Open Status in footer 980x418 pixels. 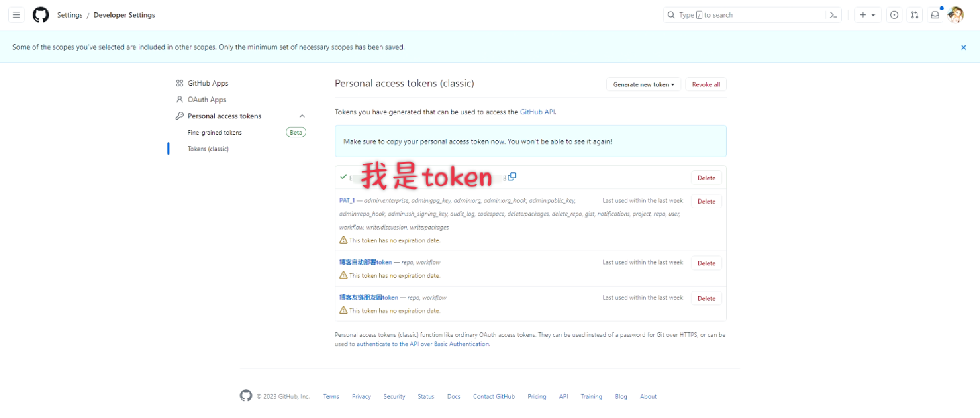click(426, 397)
